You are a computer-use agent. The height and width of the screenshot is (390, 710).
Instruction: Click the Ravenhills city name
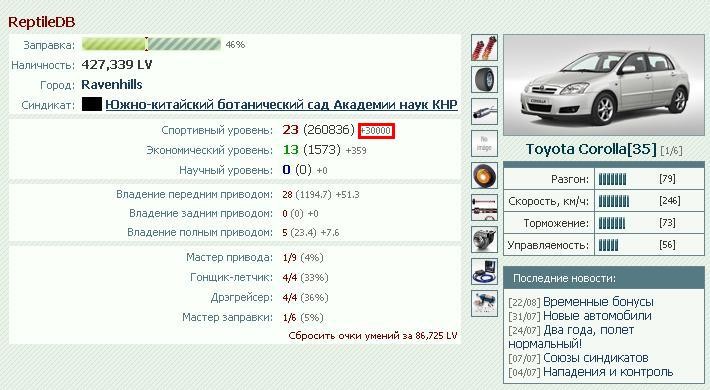112,85
